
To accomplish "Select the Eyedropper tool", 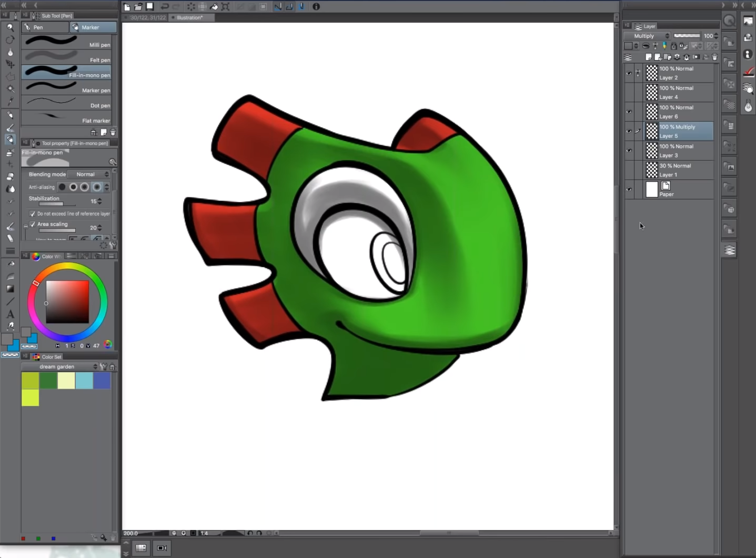I will pyautogui.click(x=10, y=102).
